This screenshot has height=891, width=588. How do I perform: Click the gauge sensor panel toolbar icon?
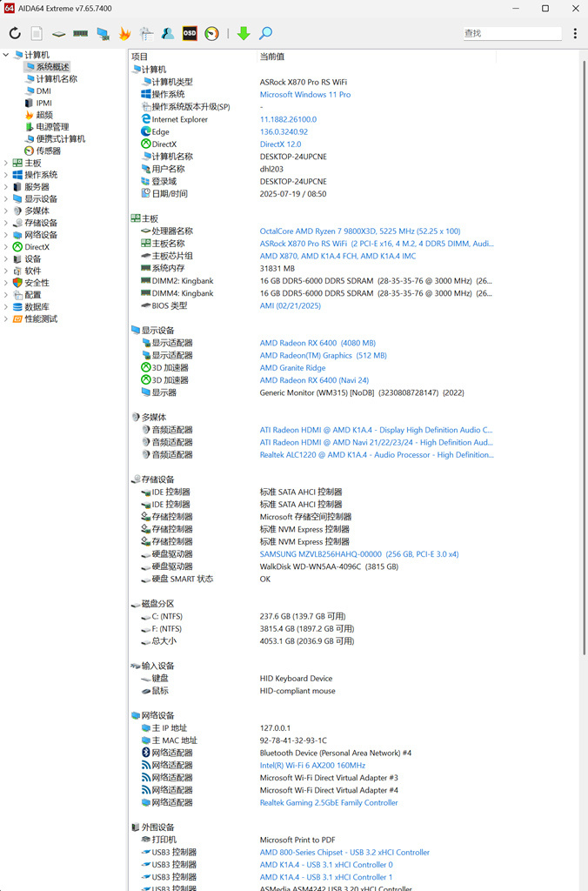(211, 34)
